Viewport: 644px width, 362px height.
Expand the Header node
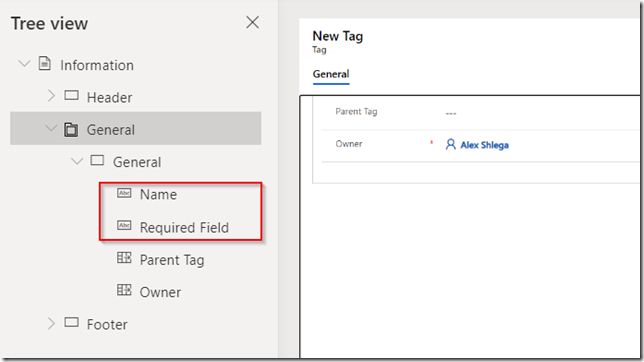pyautogui.click(x=51, y=96)
